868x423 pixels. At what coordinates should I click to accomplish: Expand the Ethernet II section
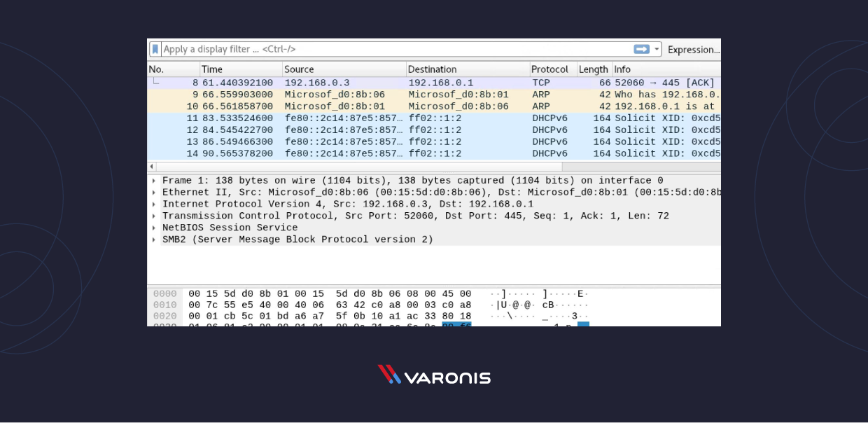153,192
